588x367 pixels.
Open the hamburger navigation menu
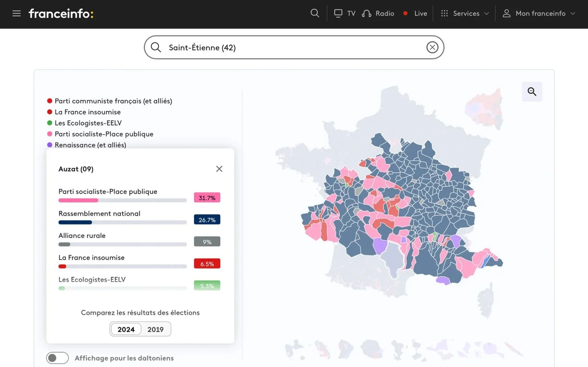click(x=17, y=14)
